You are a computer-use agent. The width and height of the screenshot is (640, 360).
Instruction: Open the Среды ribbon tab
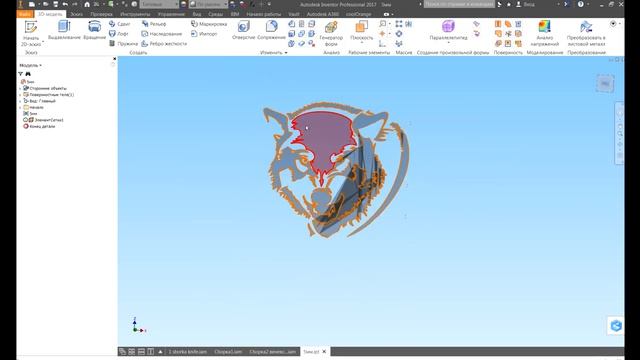(216, 14)
